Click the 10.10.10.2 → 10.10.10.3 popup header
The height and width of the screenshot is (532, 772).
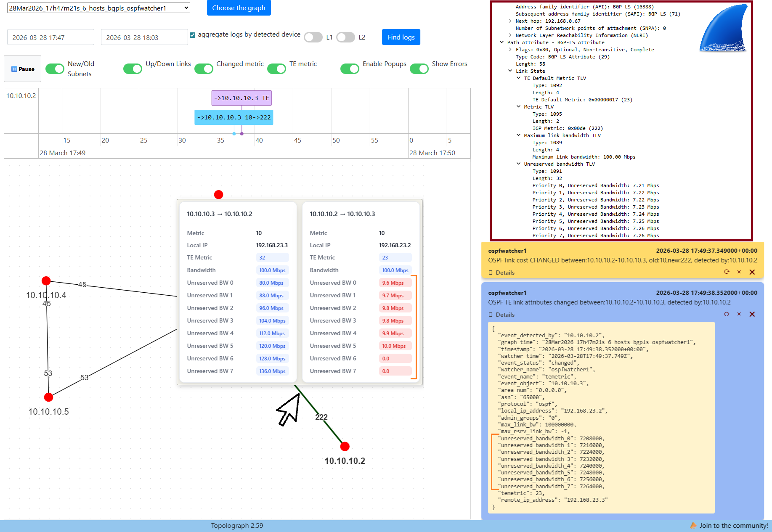(342, 214)
